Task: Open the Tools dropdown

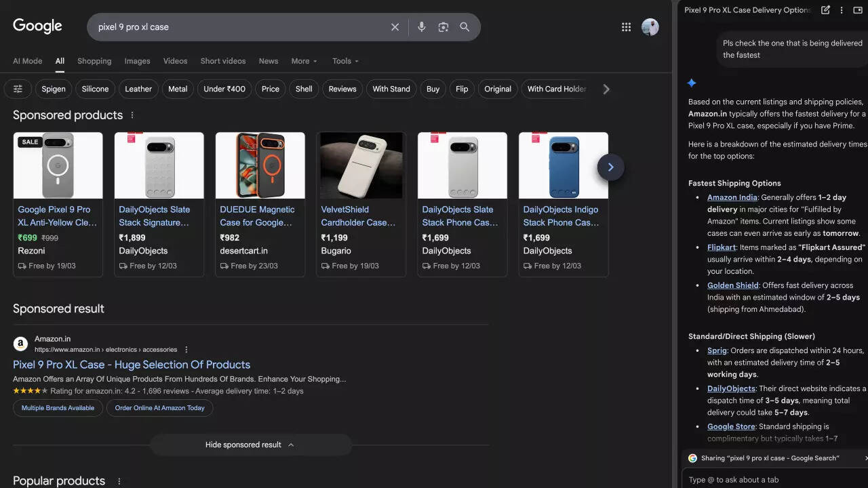Action: (344, 61)
